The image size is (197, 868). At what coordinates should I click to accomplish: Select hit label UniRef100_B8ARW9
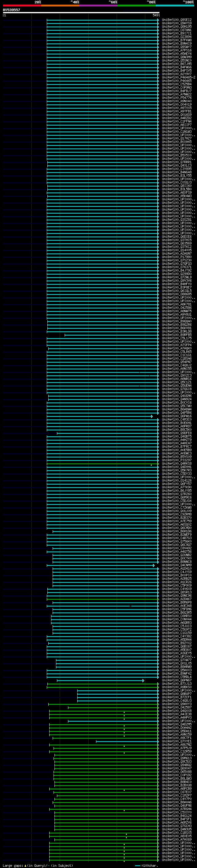pos(177,667)
